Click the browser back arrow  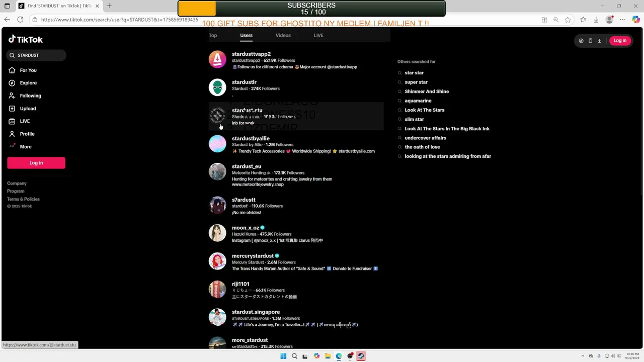[x=7, y=20]
